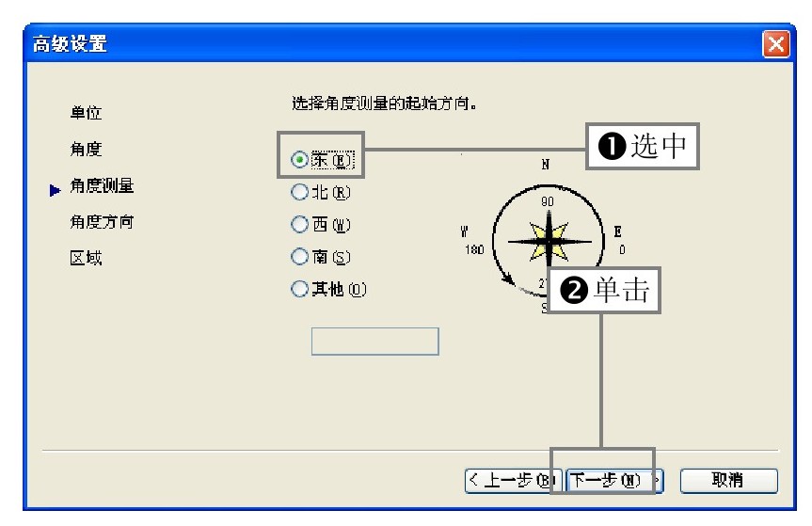Click the compass star icon
Screen dimensions: 812x526
pos(549,241)
